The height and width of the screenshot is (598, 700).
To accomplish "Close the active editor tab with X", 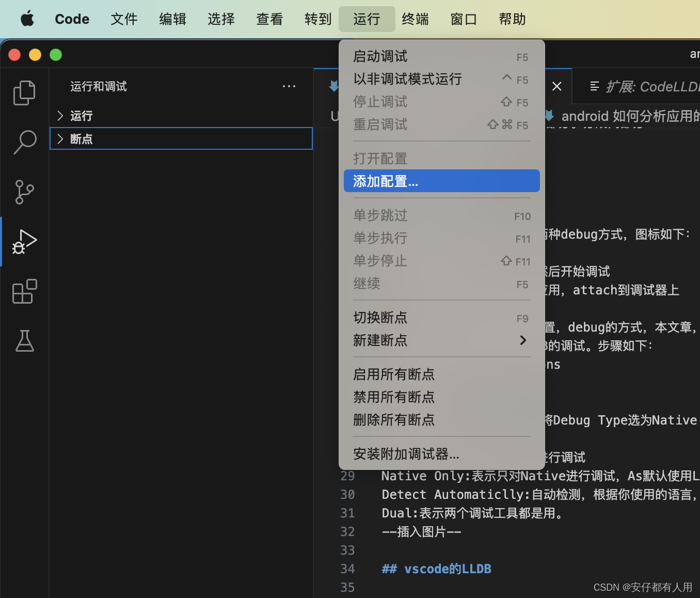I will [x=556, y=86].
